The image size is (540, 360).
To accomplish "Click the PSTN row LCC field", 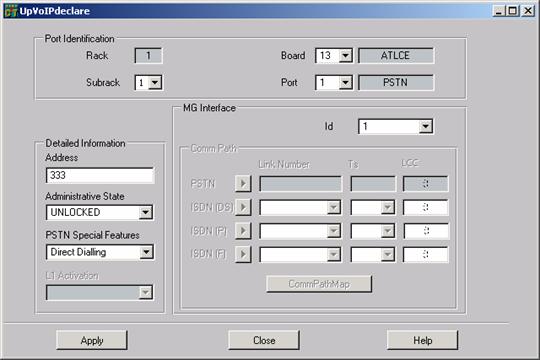I will (426, 184).
